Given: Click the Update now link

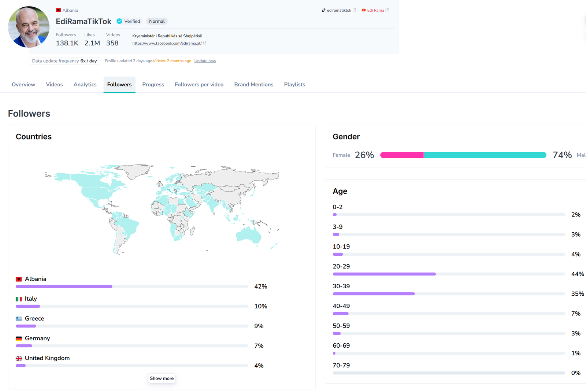Looking at the screenshot, I should (205, 61).
